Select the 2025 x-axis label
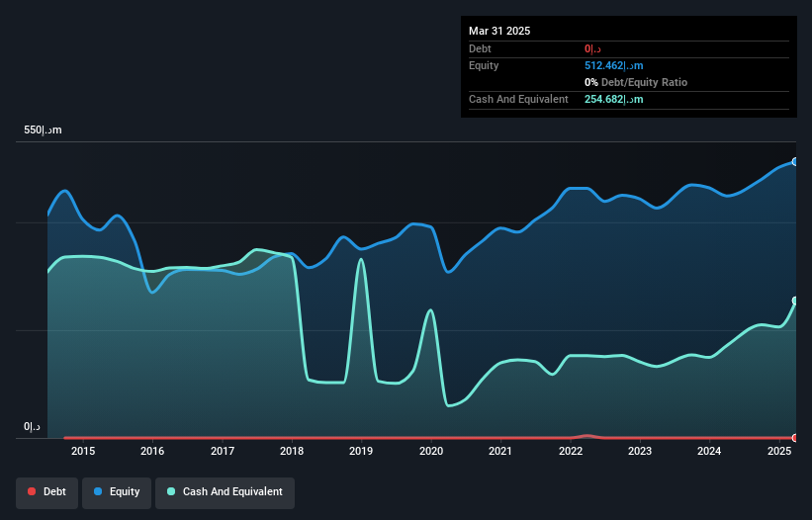812x520 pixels. 778,451
